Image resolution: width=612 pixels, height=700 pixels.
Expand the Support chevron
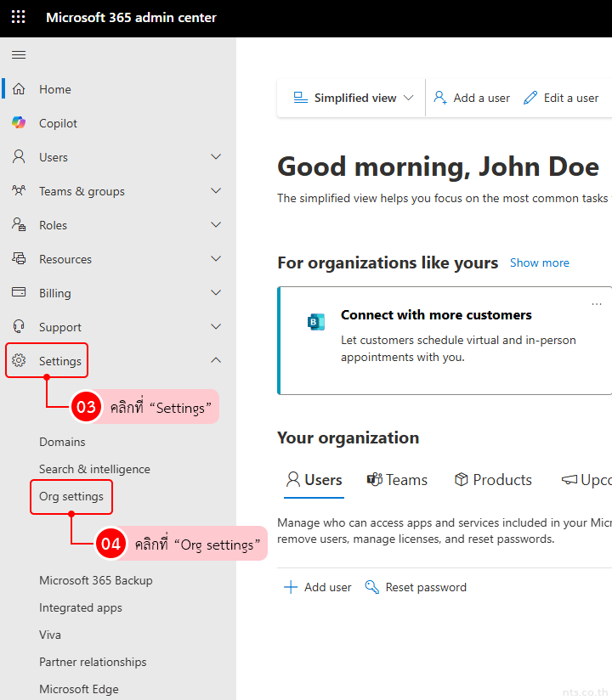pos(216,326)
